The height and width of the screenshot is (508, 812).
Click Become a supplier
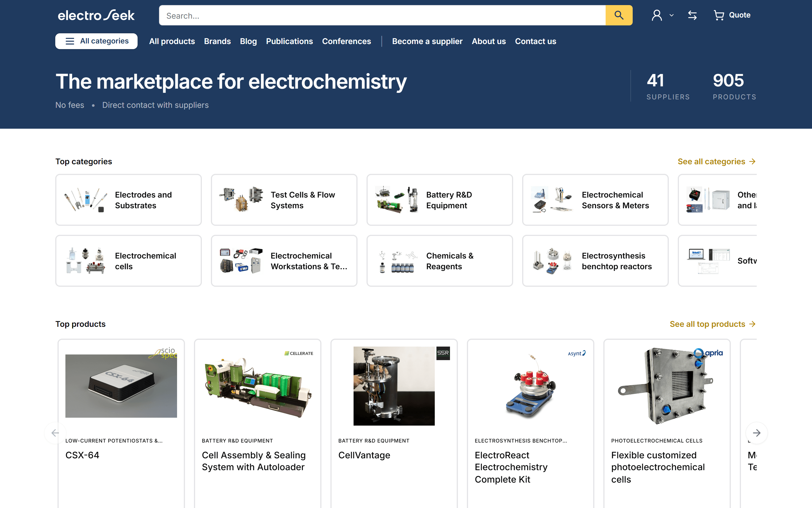tap(427, 41)
